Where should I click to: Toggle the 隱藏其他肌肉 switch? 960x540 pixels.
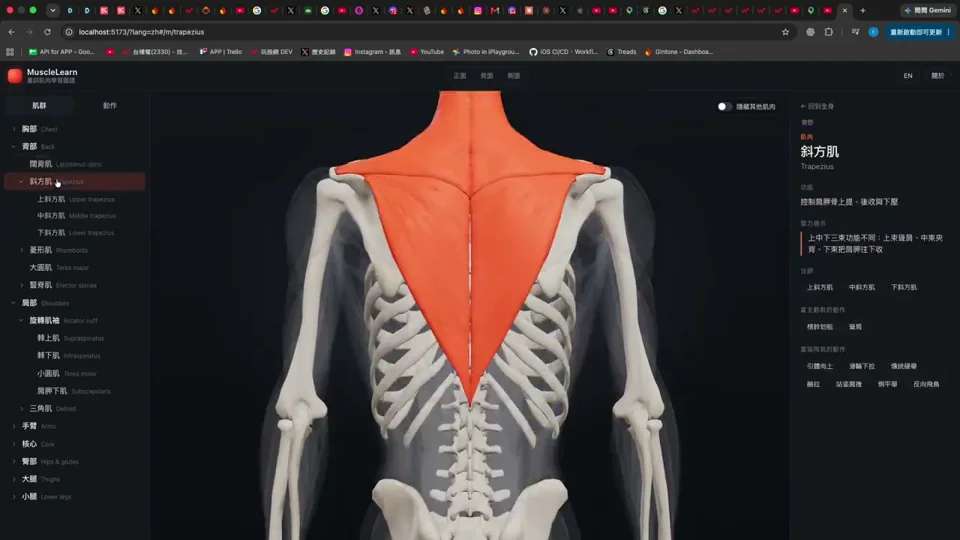(x=724, y=107)
